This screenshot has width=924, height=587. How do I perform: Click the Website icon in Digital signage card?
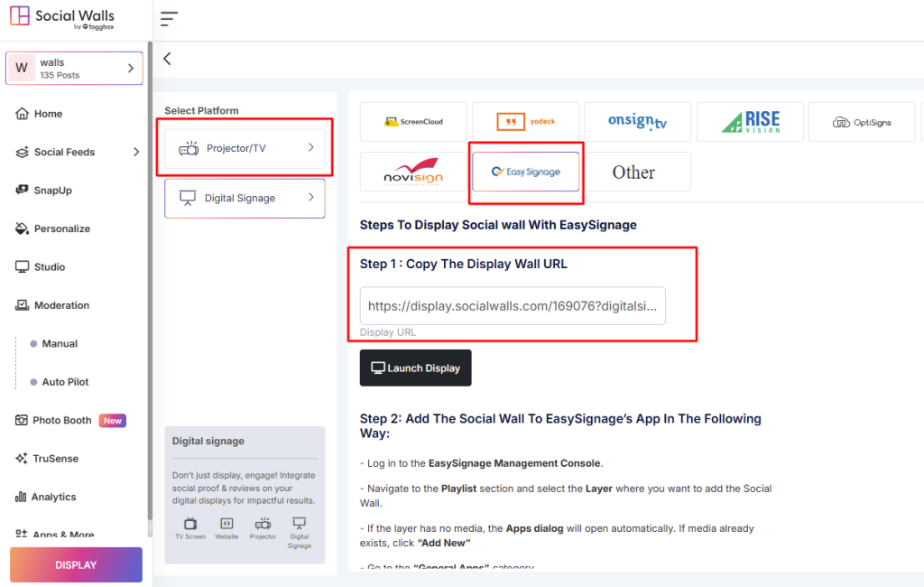[226, 524]
